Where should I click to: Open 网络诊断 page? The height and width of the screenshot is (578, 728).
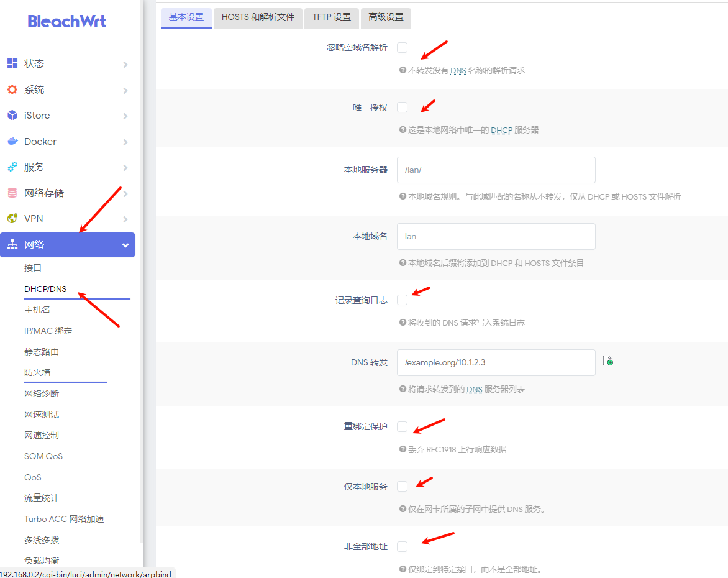[x=42, y=393]
